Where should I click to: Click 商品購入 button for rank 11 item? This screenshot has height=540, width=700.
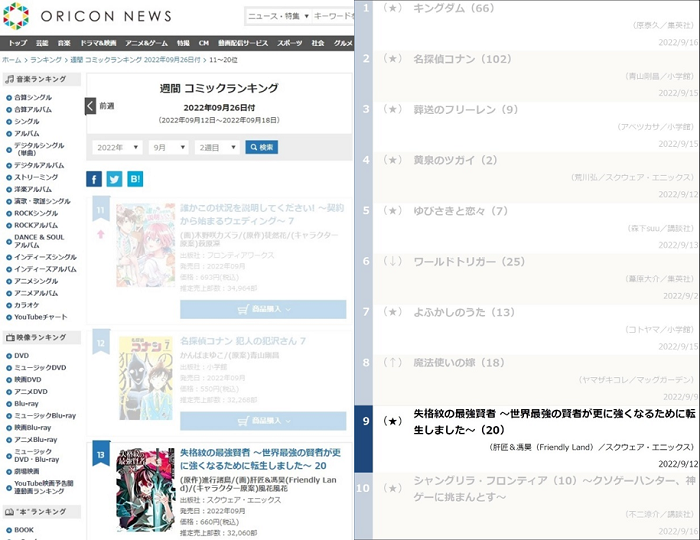(x=263, y=309)
